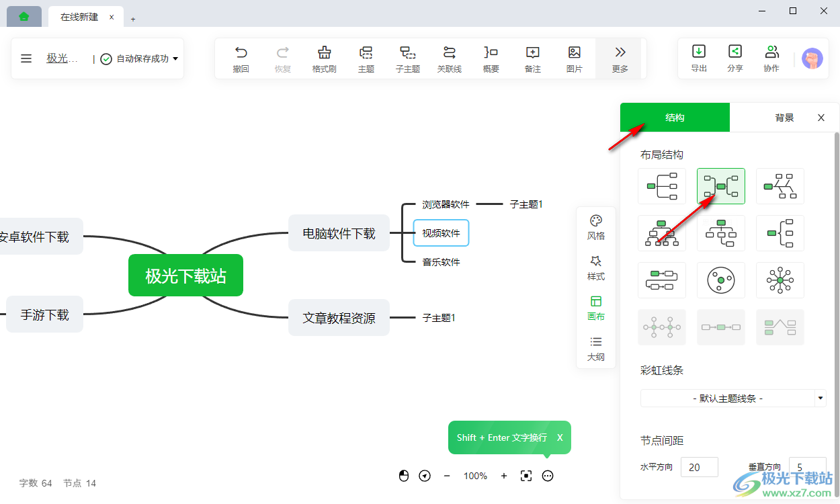
Task: Select the right-sided logic chart layout
Action: point(662,186)
